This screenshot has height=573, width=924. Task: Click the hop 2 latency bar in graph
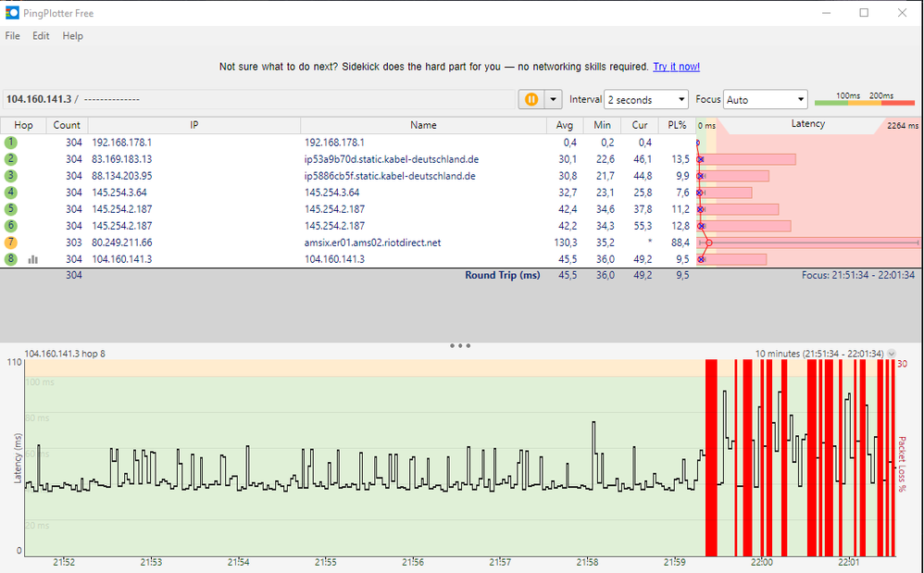tap(747, 159)
